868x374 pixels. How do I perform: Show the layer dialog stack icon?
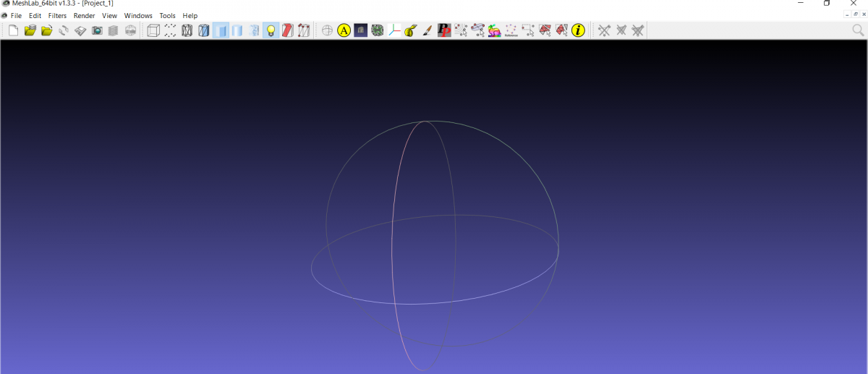click(113, 30)
